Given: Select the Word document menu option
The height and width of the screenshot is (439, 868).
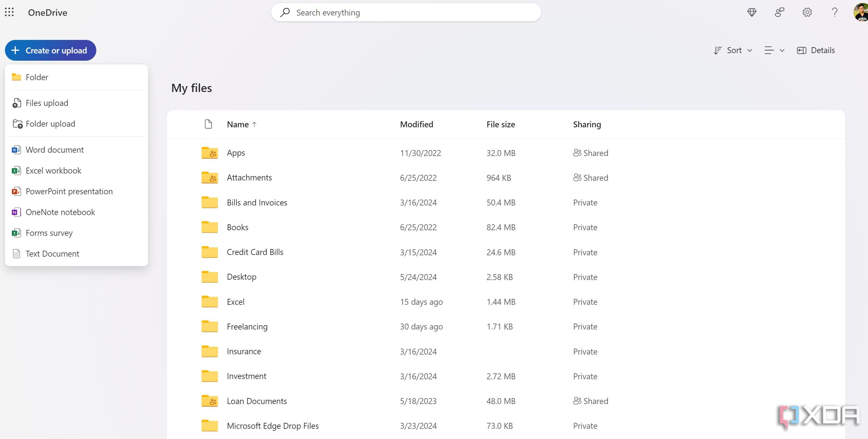Looking at the screenshot, I should click(x=54, y=149).
